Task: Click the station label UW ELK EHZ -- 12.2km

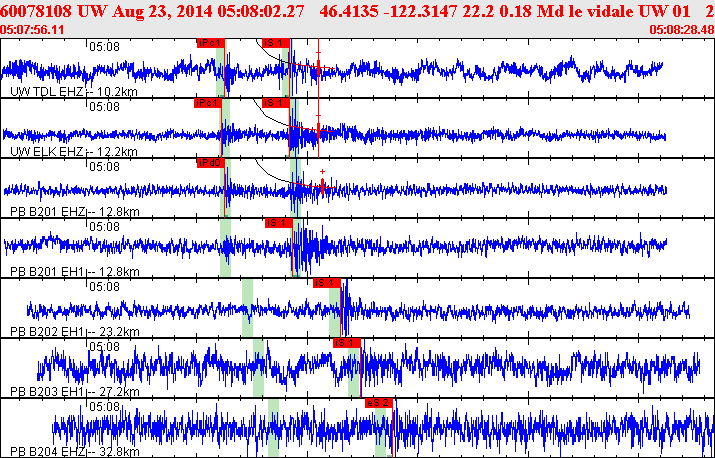Action: pyautogui.click(x=74, y=152)
